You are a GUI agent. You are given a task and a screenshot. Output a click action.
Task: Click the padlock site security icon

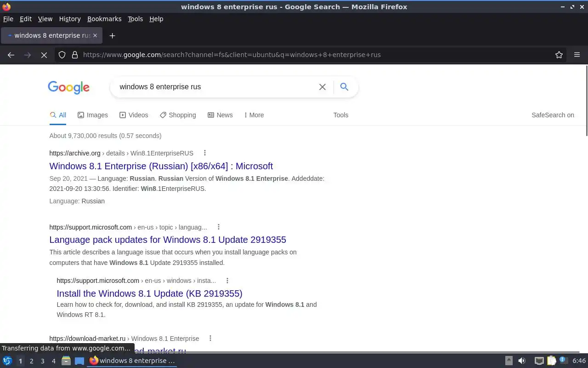tap(75, 55)
